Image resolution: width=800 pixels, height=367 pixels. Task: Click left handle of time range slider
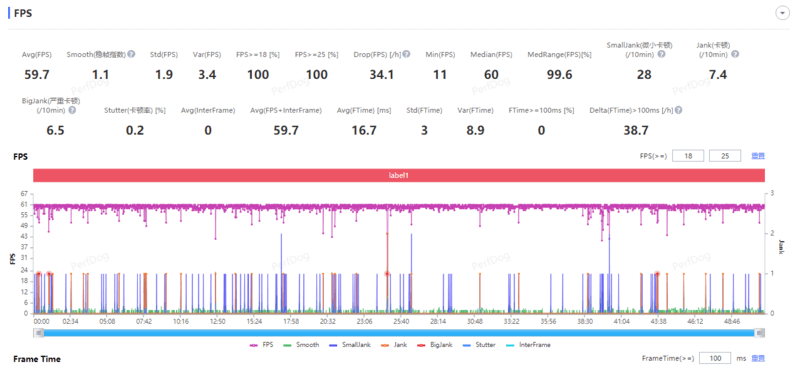click(38, 333)
